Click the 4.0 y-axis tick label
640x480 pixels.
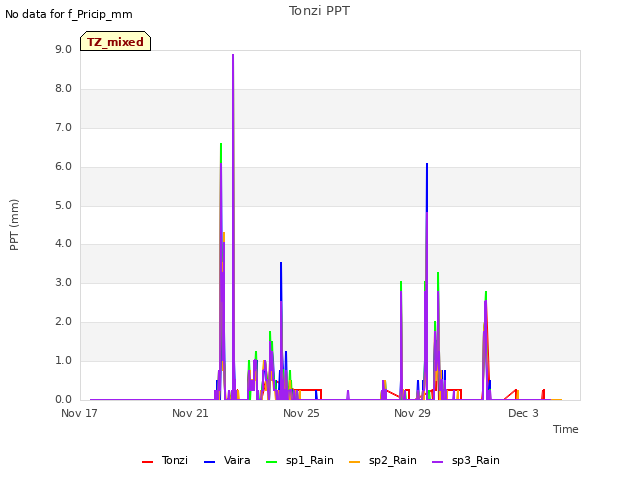coord(63,244)
